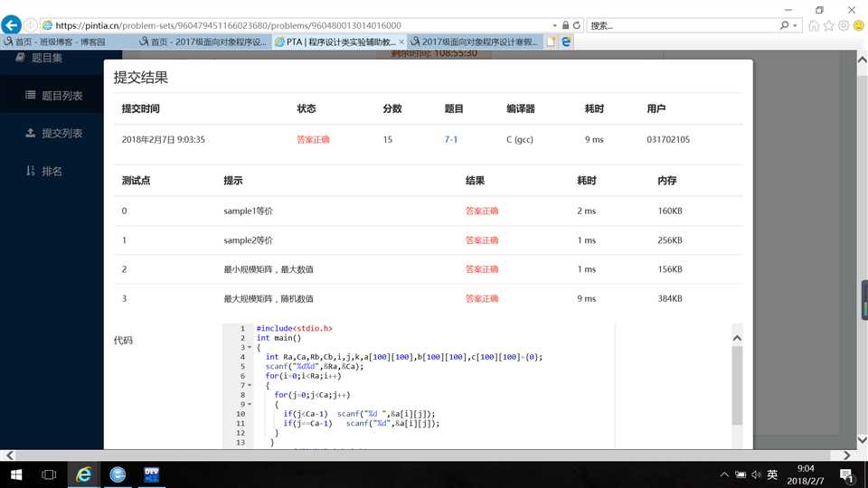The image size is (868, 488).
Task: Click the 提交列表 upload icon
Action: click(31, 133)
